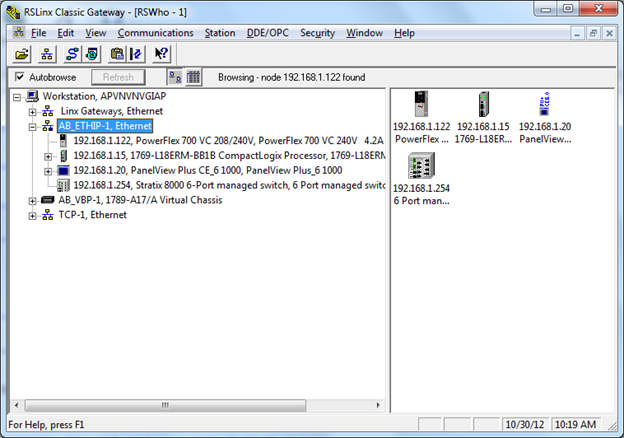This screenshot has height=438, width=624.
Task: Click the AB_ETHIP-1 network icon
Action: (x=48, y=126)
